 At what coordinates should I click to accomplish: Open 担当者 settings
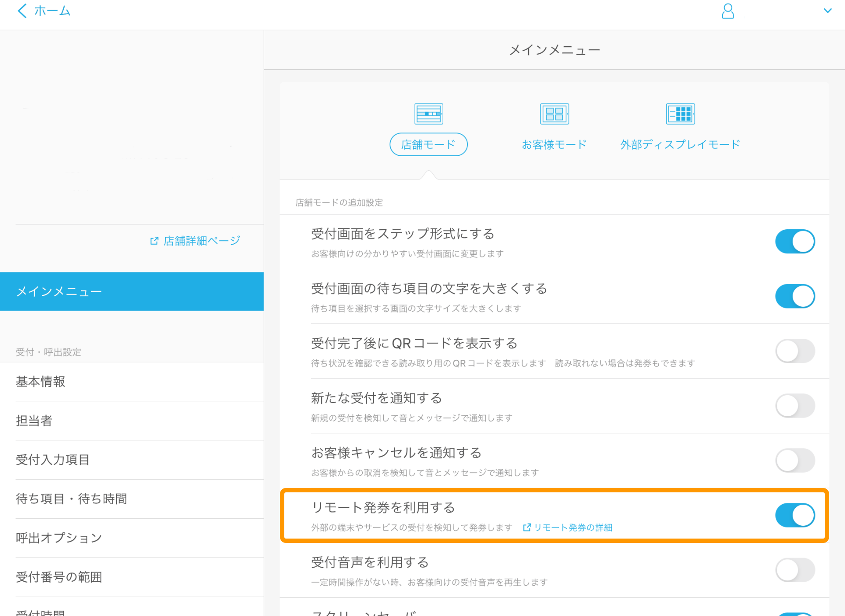[x=132, y=421]
